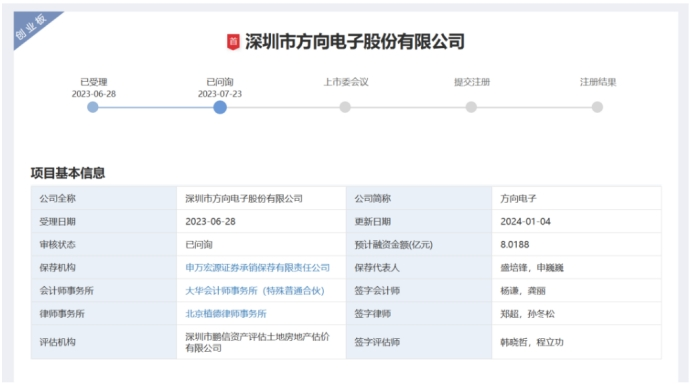Click the 签字会计师 names value cell
Viewport: 693px width, 385px height.
click(577, 290)
